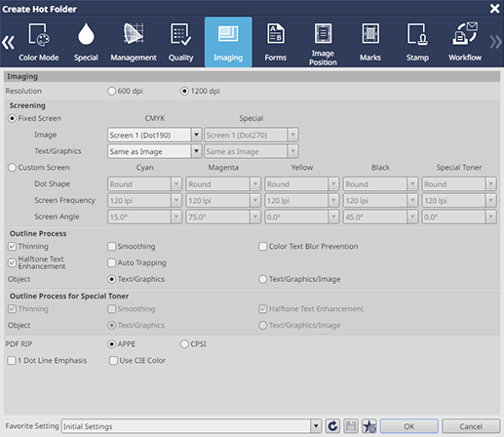Open the Stamp settings icon
The width and height of the screenshot is (504, 437).
(417, 34)
